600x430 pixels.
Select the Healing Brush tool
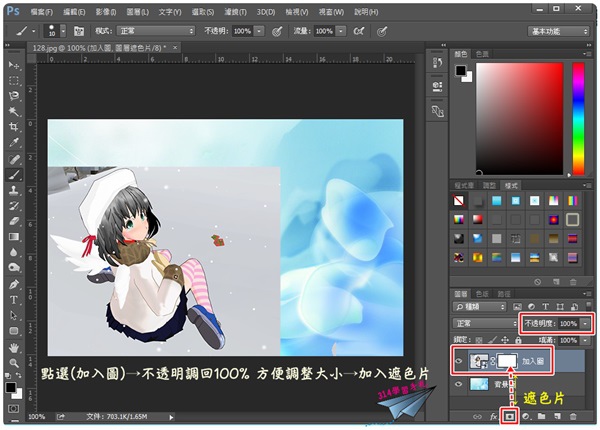[x=14, y=159]
